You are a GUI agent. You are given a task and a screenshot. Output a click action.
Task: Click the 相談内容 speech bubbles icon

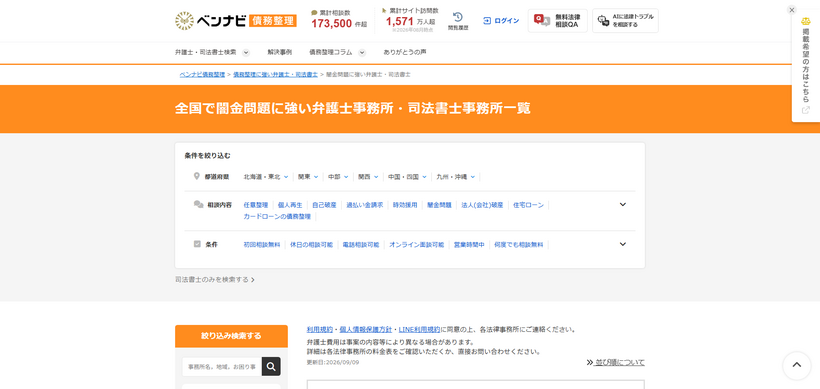pyautogui.click(x=198, y=204)
